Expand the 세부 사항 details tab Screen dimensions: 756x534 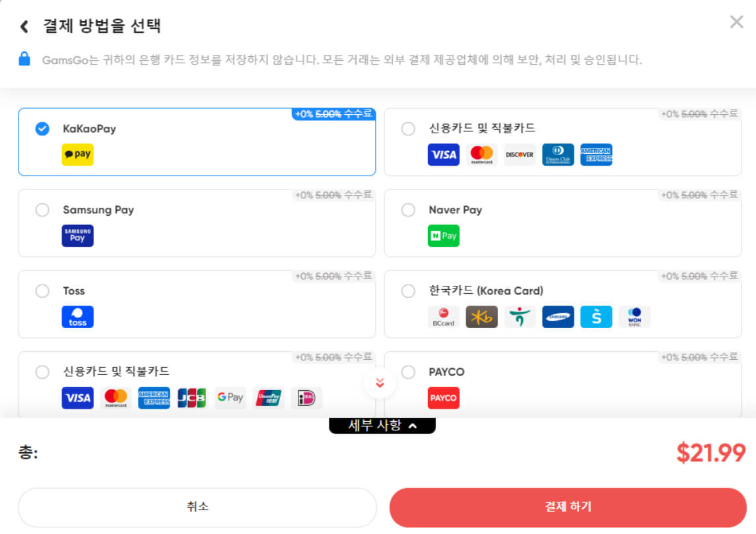pyautogui.click(x=382, y=425)
